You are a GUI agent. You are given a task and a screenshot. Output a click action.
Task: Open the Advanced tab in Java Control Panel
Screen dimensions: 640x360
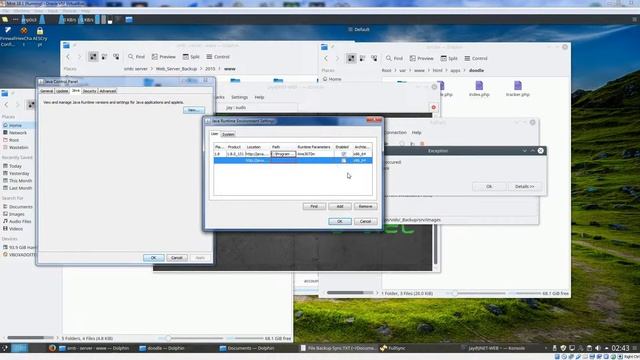pos(108,91)
